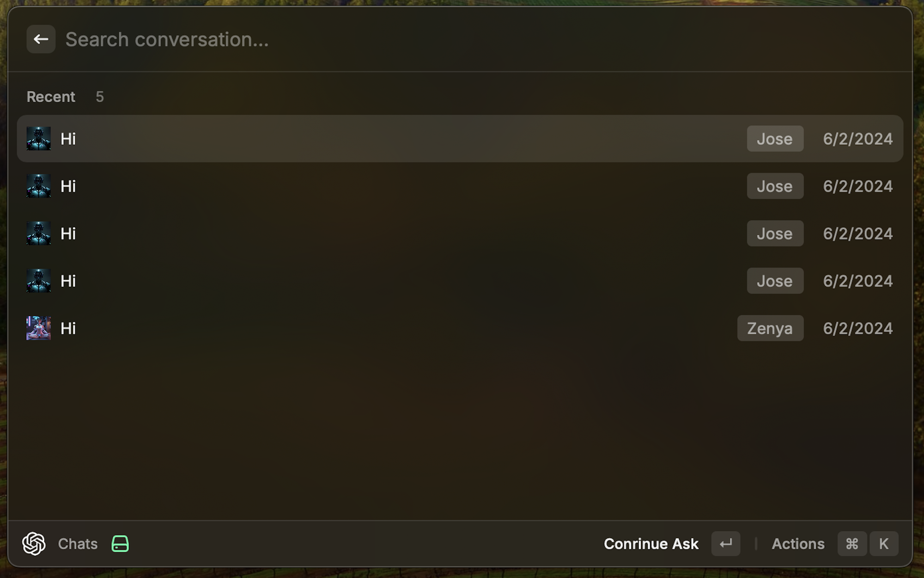The height and width of the screenshot is (578, 924).
Task: Click the Zenya tag badge
Action: click(770, 328)
